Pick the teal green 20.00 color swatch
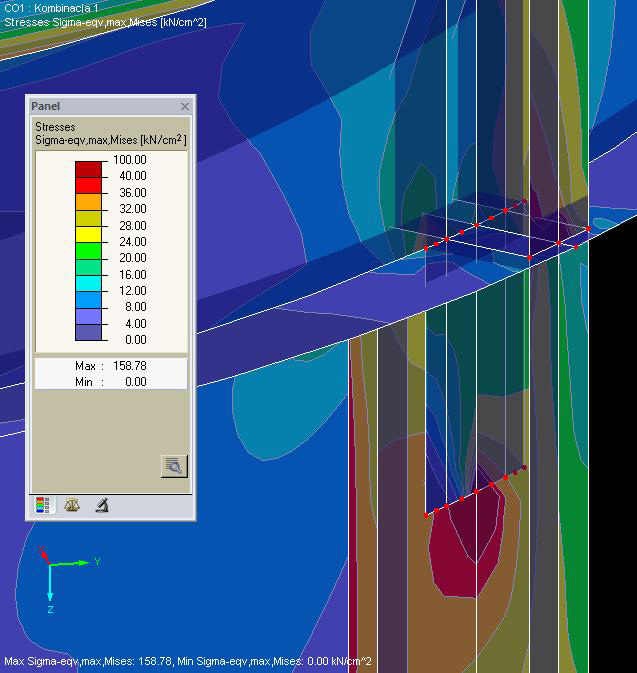 (x=88, y=267)
